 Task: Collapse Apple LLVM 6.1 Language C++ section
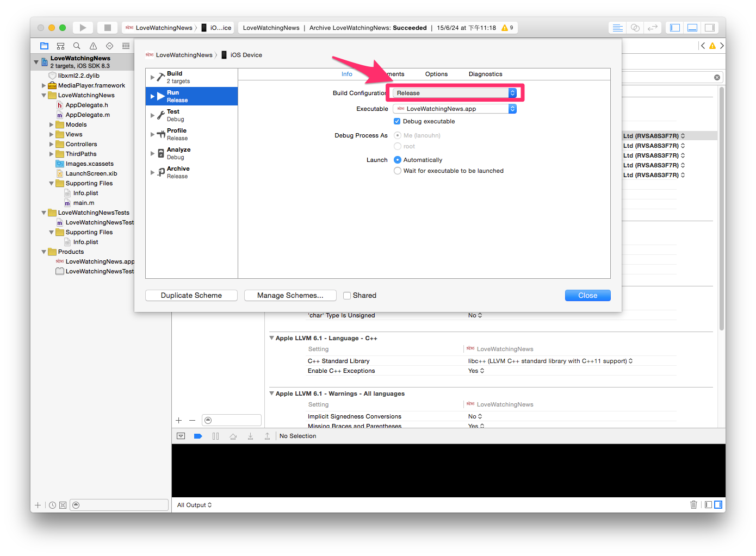(272, 338)
